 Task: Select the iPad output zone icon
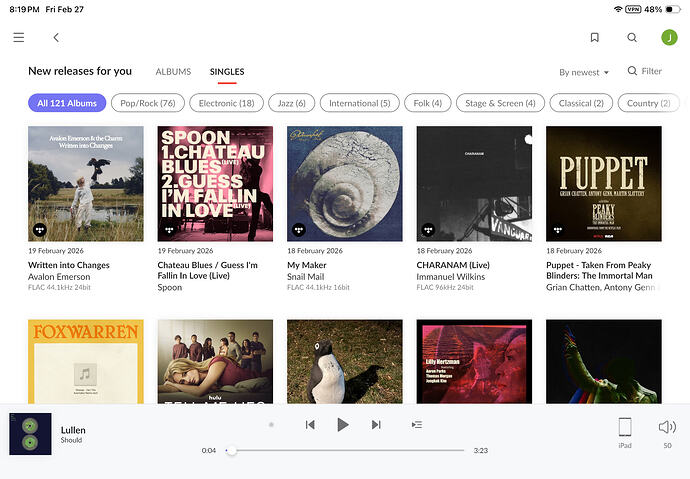click(x=625, y=427)
